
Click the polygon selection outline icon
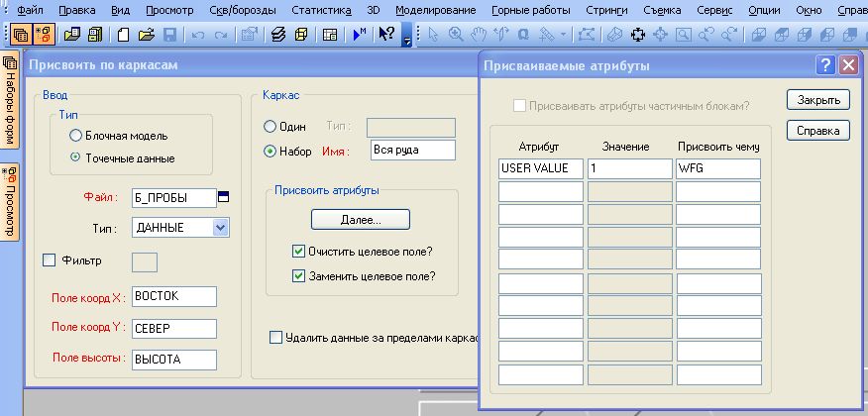[x=587, y=35]
